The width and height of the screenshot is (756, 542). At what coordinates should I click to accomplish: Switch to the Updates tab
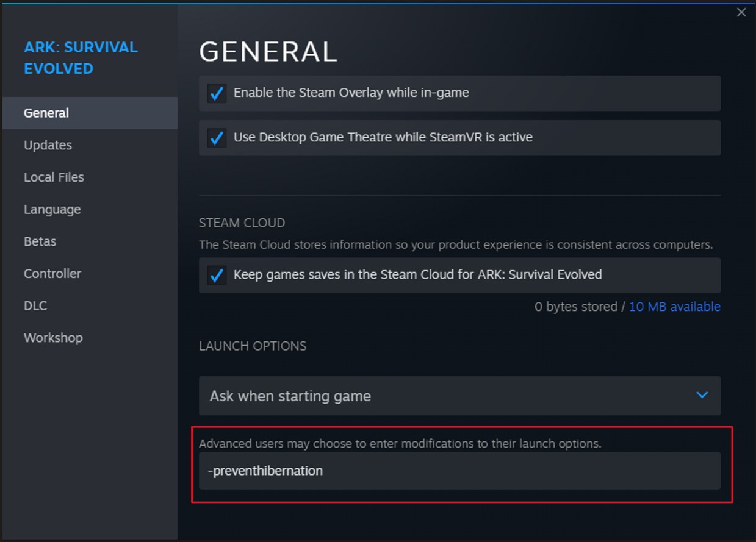pyautogui.click(x=48, y=145)
